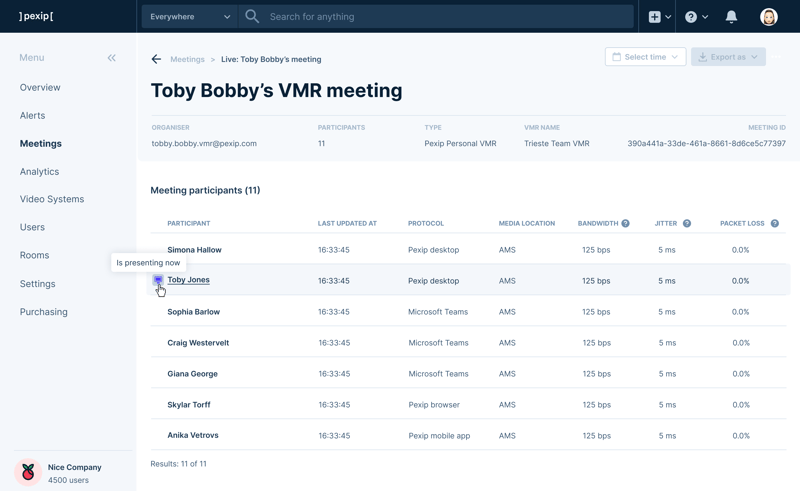Viewport: 800px width, 491px height.
Task: Open the notifications bell
Action: pyautogui.click(x=731, y=17)
